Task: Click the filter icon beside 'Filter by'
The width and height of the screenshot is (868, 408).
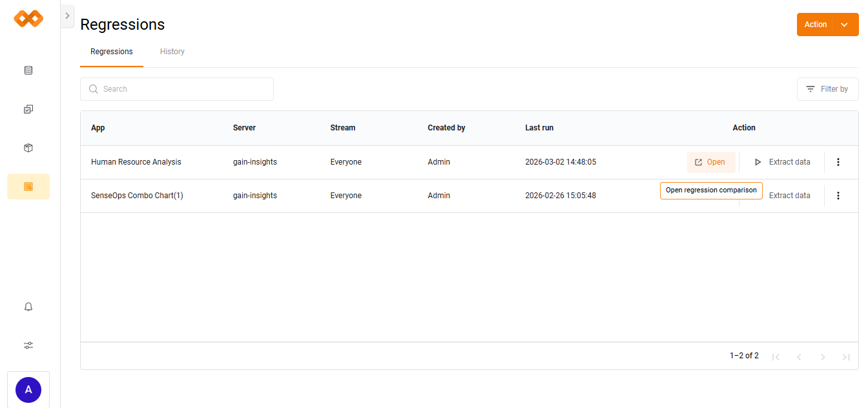Action: [811, 88]
